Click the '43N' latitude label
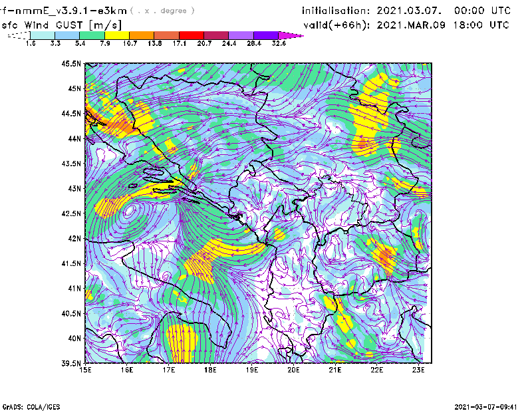The width and height of the screenshot is (532, 411). 74,188
